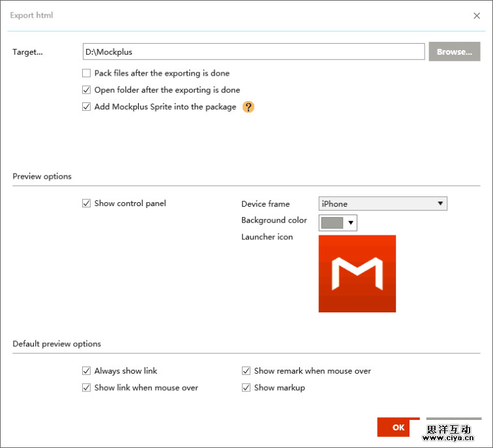Open the Device frame iPhone dropdown

383,204
